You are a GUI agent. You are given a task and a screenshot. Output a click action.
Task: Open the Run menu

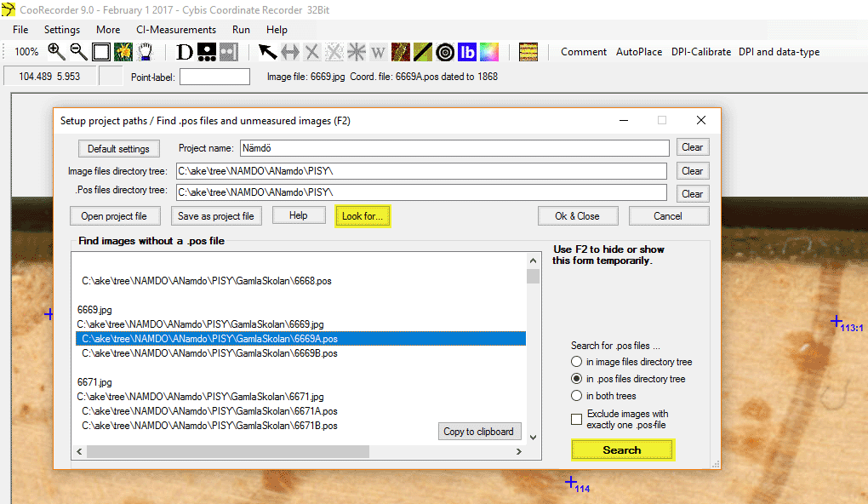click(x=241, y=30)
